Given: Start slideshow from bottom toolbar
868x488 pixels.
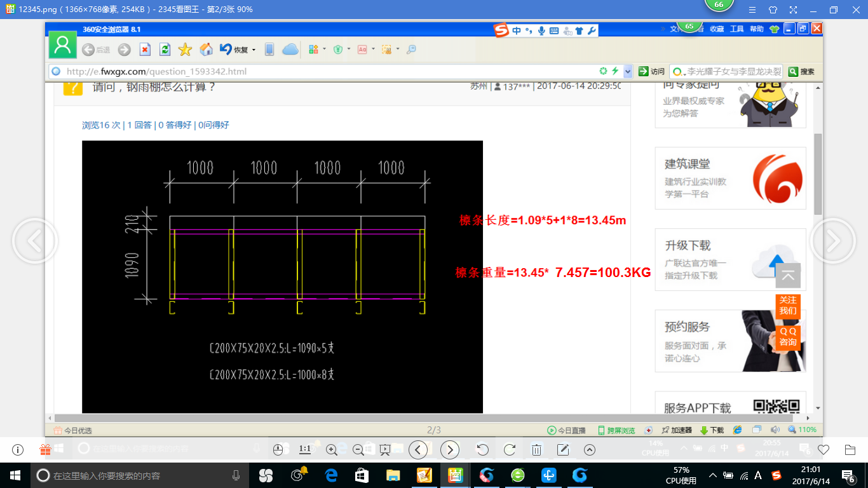Looking at the screenshot, I should point(384,450).
